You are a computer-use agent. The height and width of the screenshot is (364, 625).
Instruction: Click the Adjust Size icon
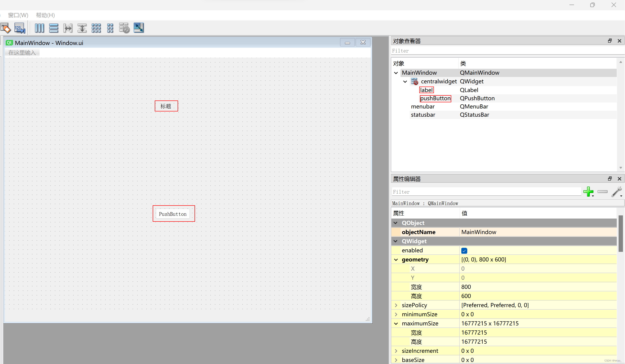tap(139, 28)
